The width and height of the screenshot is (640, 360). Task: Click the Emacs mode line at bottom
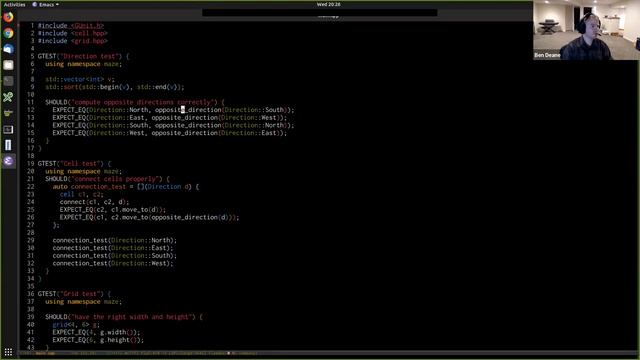click(329, 353)
